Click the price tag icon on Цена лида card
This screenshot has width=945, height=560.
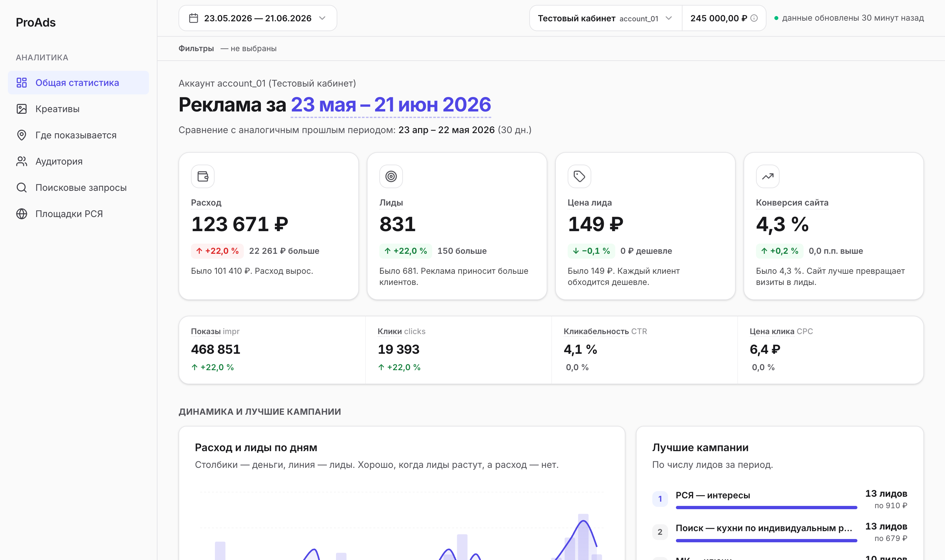click(579, 176)
